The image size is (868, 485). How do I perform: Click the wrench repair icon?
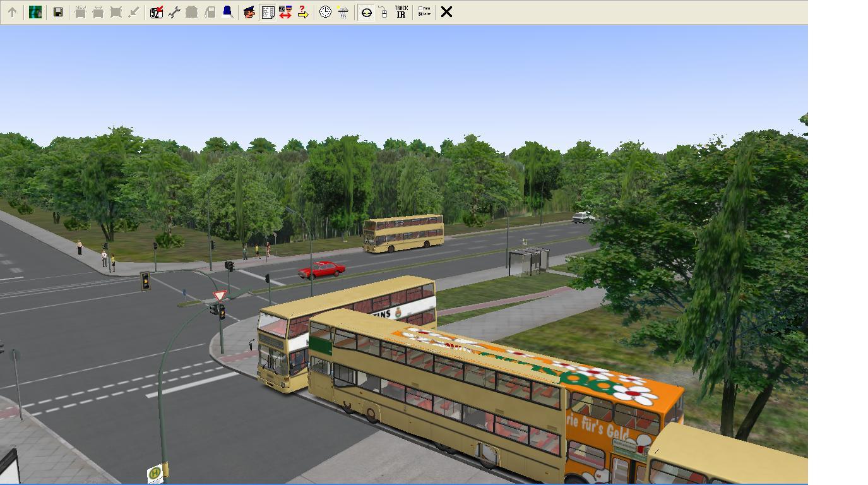tap(174, 12)
